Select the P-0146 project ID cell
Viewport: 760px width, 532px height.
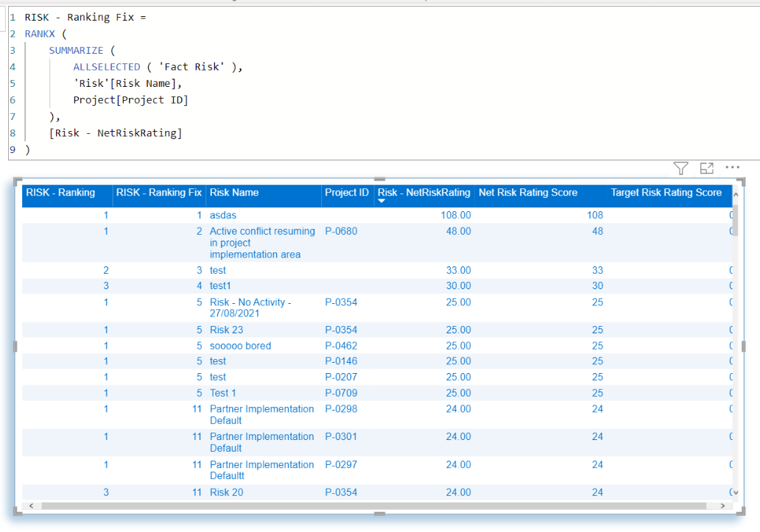[x=341, y=361]
